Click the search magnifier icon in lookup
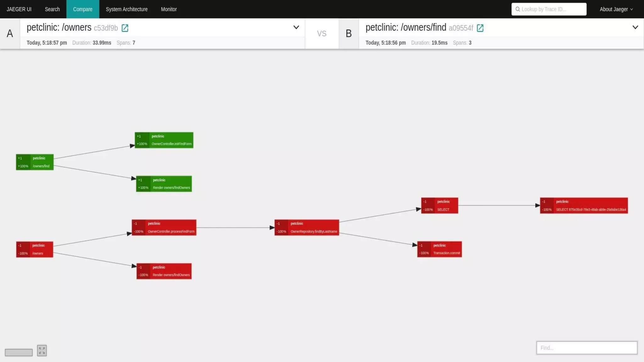The image size is (644, 362). click(x=517, y=9)
